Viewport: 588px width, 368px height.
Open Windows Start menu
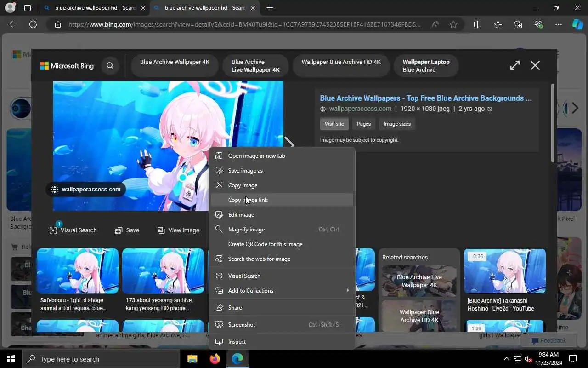11,359
